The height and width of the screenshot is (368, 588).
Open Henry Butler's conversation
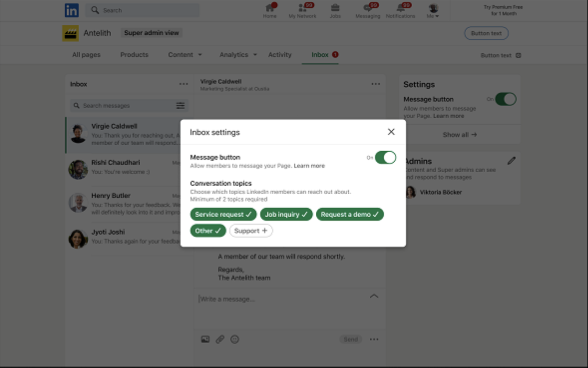click(123, 203)
